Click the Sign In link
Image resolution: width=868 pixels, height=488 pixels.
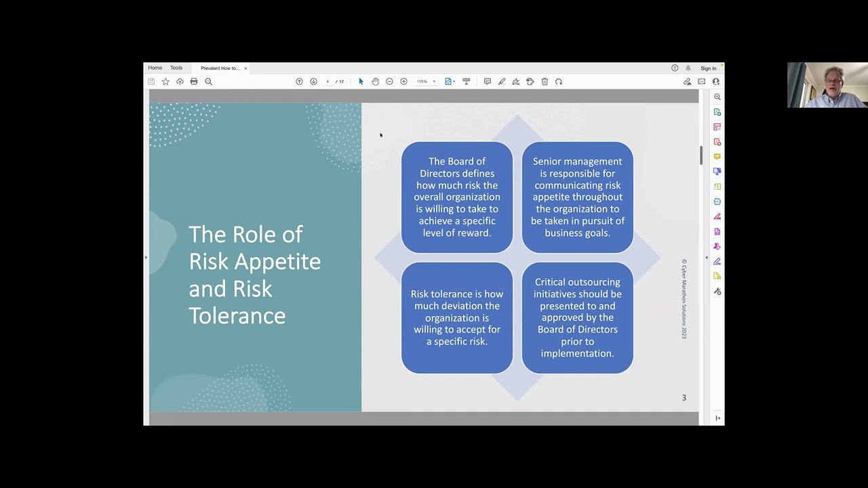pos(709,68)
